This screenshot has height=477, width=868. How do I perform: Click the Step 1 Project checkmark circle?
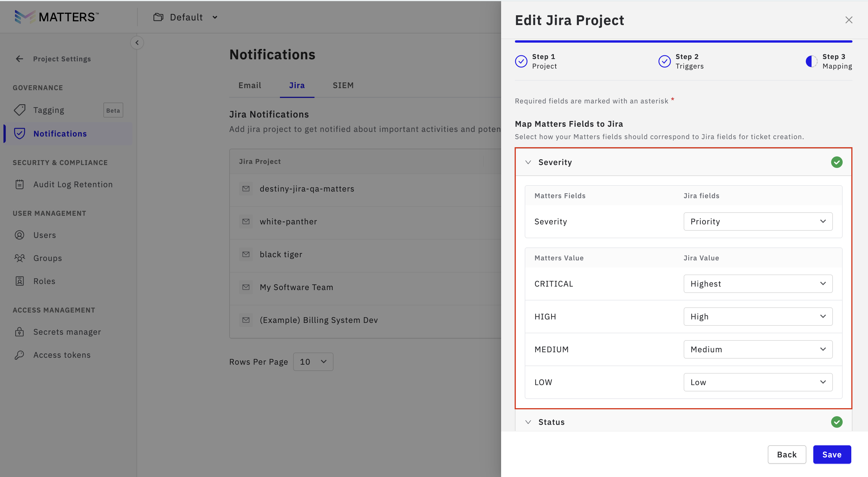pos(521,61)
